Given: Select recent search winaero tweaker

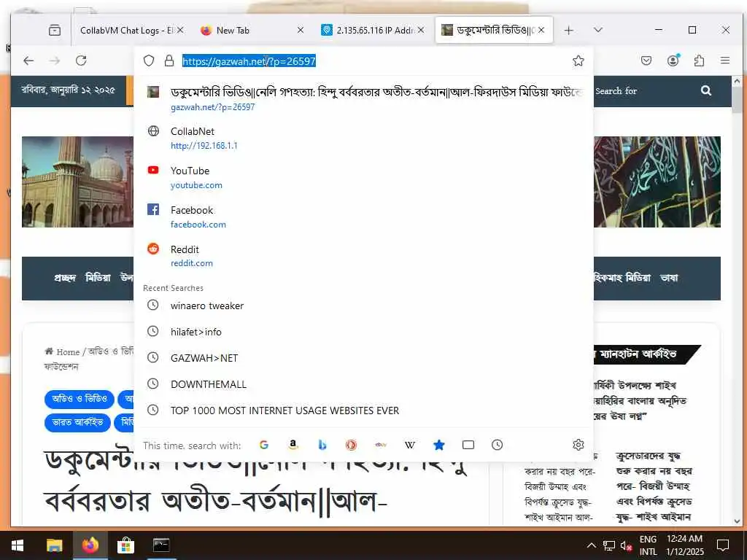Looking at the screenshot, I should pos(364,306).
